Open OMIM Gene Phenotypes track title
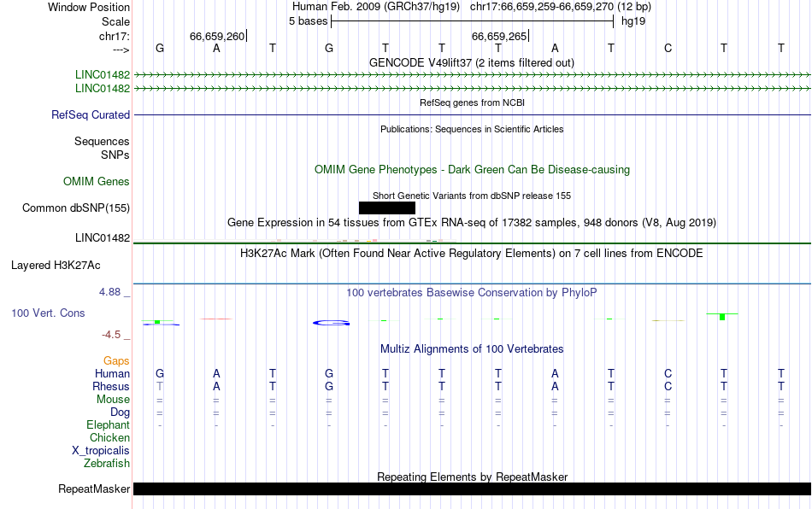 pos(472,170)
